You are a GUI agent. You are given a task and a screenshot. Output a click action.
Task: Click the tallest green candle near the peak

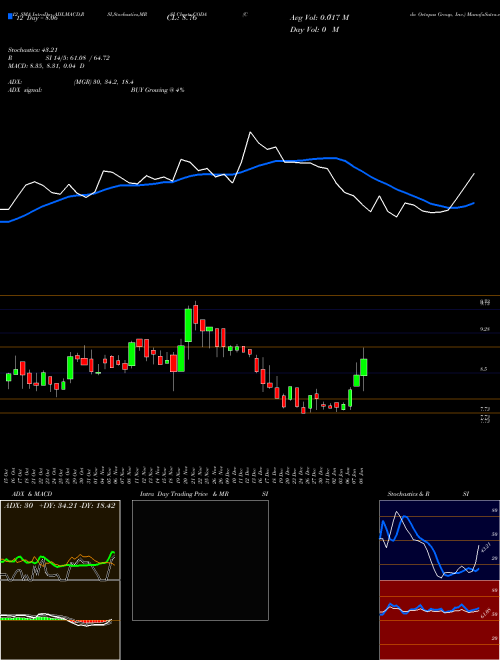point(189,325)
